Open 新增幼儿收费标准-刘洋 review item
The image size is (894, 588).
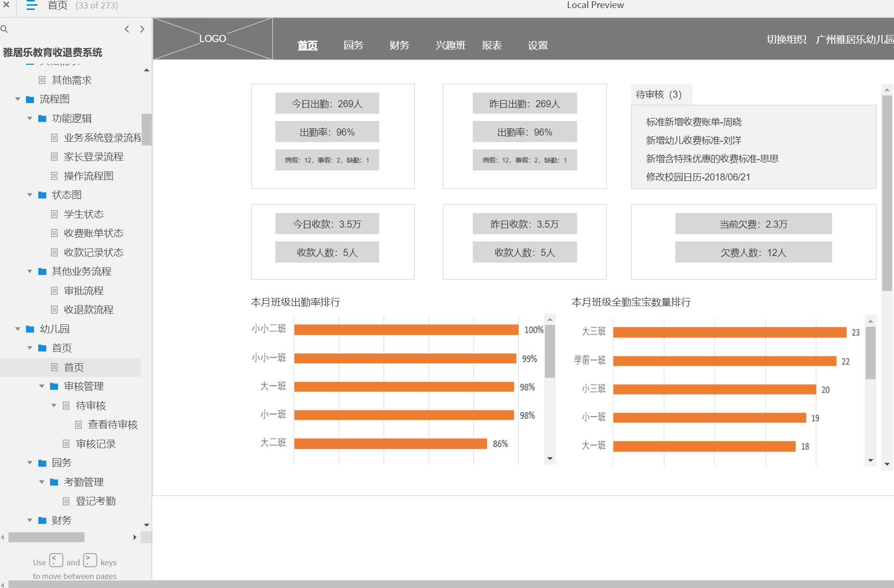pos(694,140)
